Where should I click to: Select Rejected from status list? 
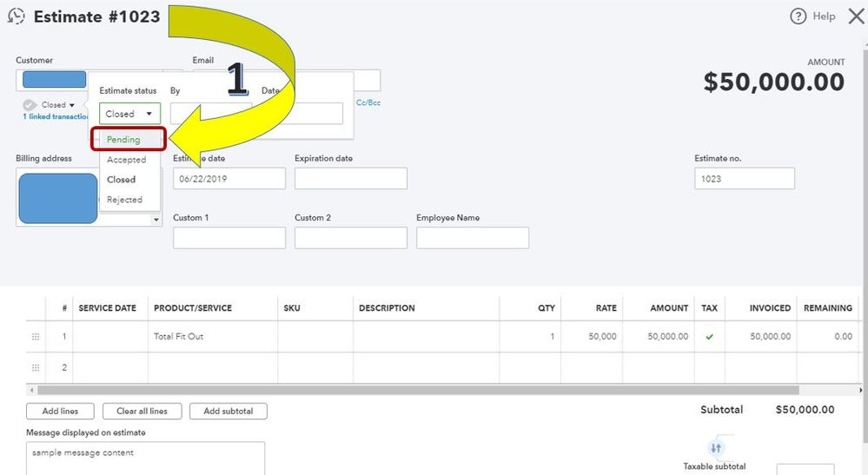point(124,199)
